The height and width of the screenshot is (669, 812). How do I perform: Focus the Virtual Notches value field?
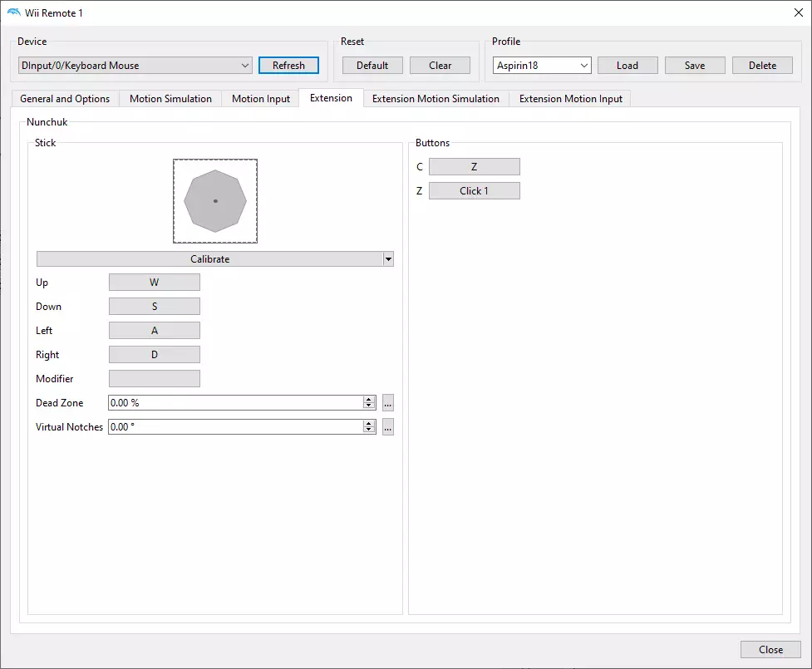235,427
